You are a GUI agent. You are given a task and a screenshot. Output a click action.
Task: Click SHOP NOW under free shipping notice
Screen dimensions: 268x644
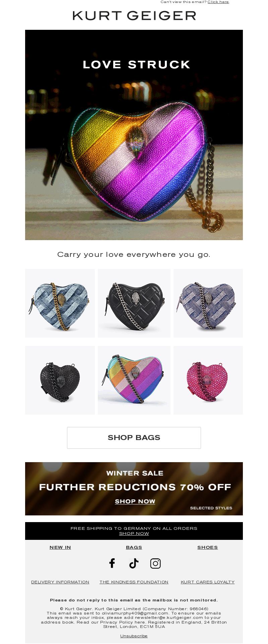(x=134, y=533)
